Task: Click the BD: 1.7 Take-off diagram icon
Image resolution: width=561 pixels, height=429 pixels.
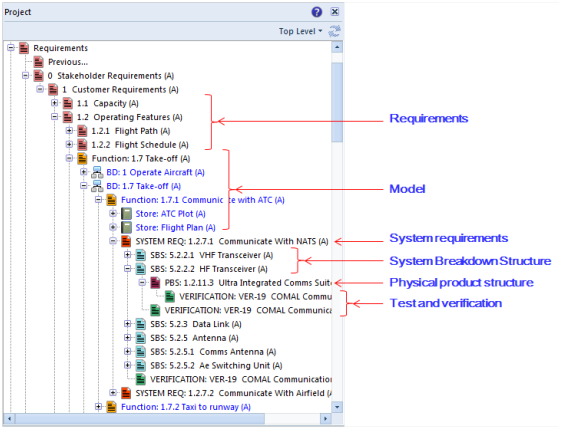Action: point(97,186)
